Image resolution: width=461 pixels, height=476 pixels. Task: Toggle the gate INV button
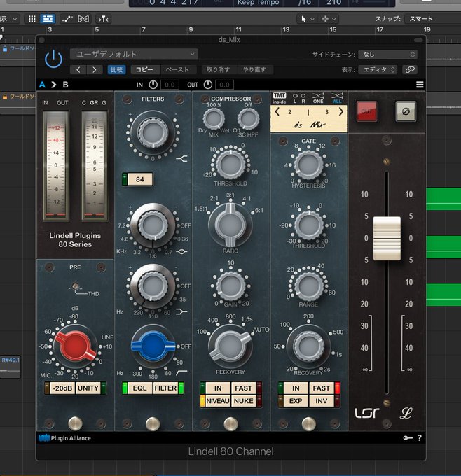click(321, 401)
